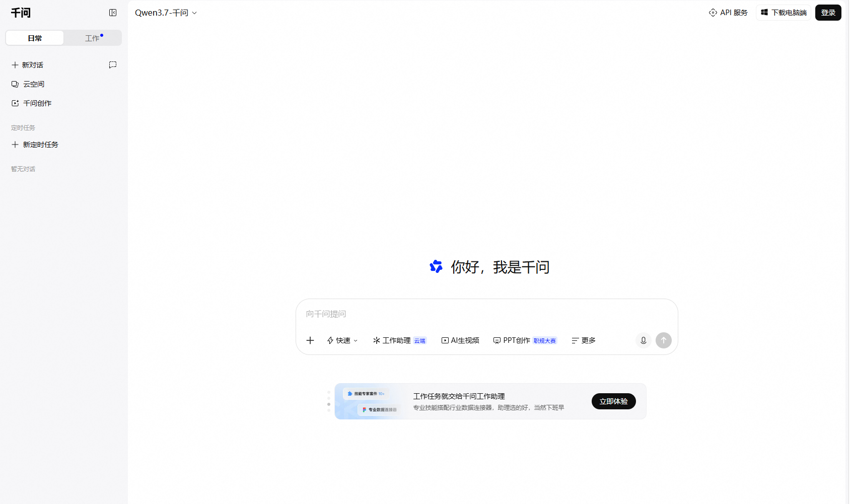Start a new conversation 新对话
Viewport: 850px width, 504px height.
coord(28,65)
